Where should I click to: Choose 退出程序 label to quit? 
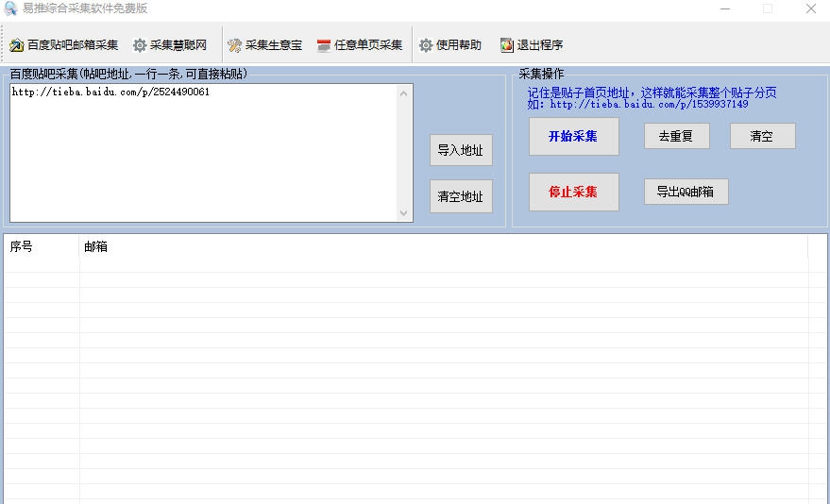(x=539, y=45)
